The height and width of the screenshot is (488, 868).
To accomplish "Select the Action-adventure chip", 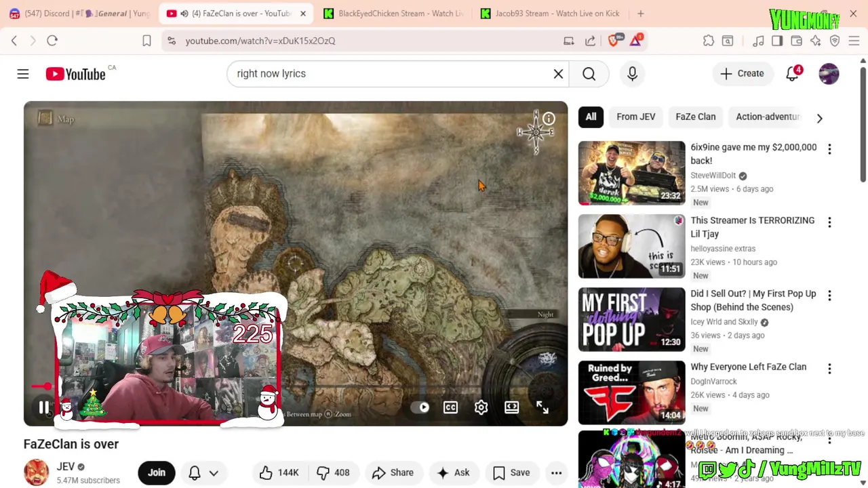I will 768,117.
